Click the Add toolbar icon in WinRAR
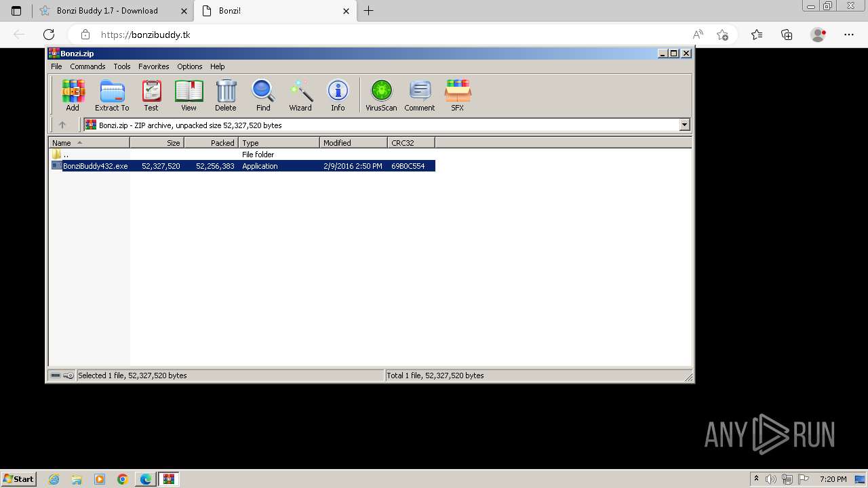Viewport: 868px width, 488px height. 73,95
